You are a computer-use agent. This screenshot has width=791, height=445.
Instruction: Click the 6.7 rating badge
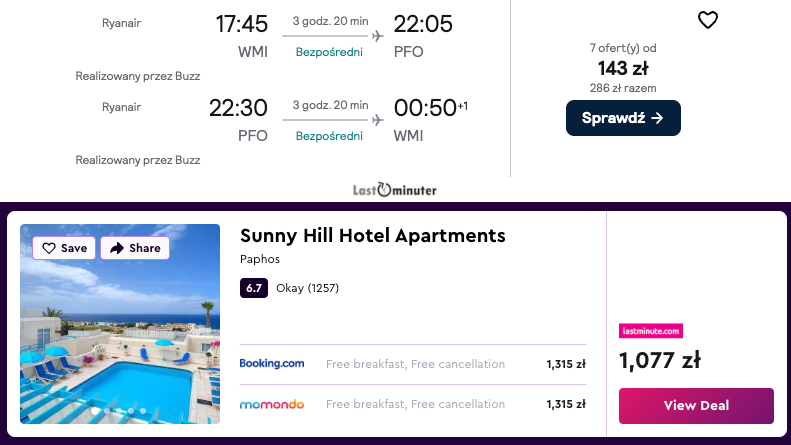254,288
